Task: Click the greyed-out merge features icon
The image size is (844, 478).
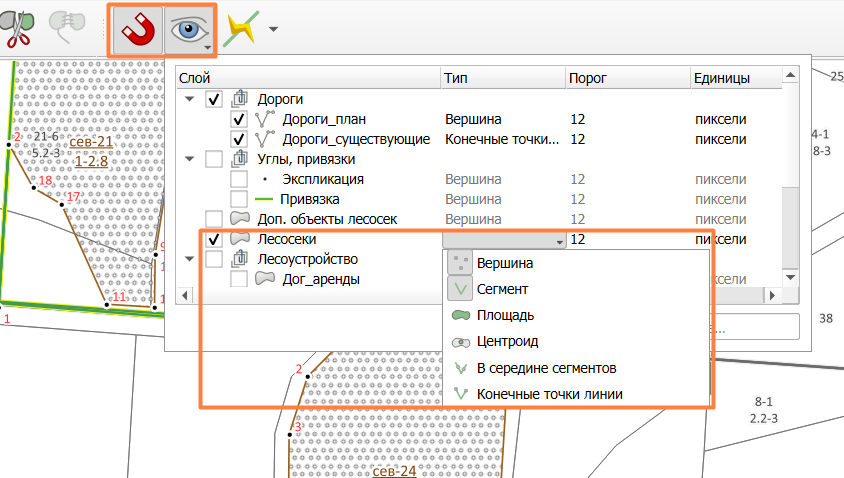Action: click(x=67, y=27)
